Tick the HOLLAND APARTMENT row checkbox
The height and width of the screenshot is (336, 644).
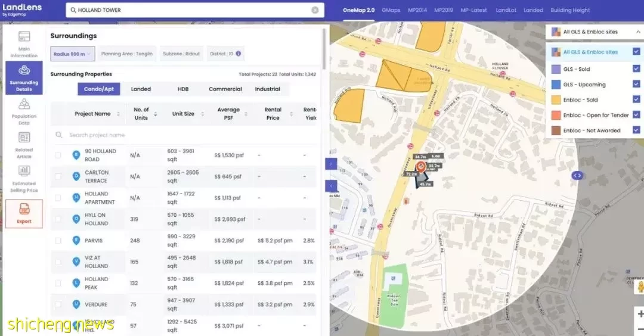[x=58, y=198]
